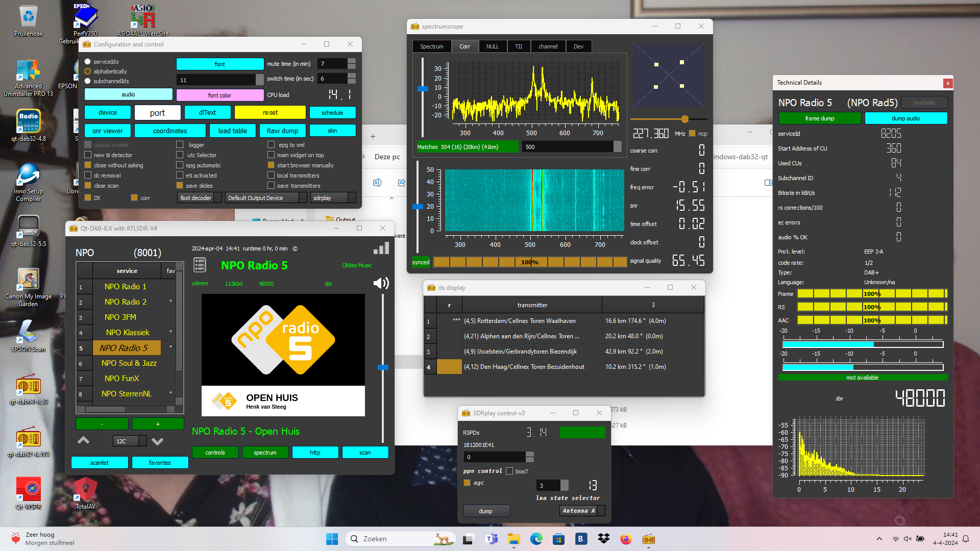
Task: Click the yellow reset button
Action: coord(270,113)
